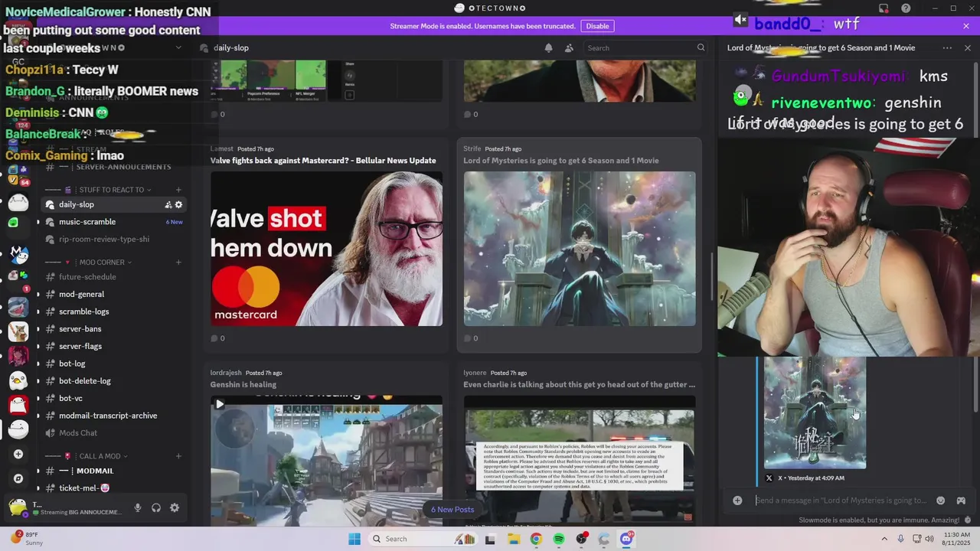Open invite icon on daily-slop channel
The width and height of the screenshot is (980, 551).
pos(168,204)
